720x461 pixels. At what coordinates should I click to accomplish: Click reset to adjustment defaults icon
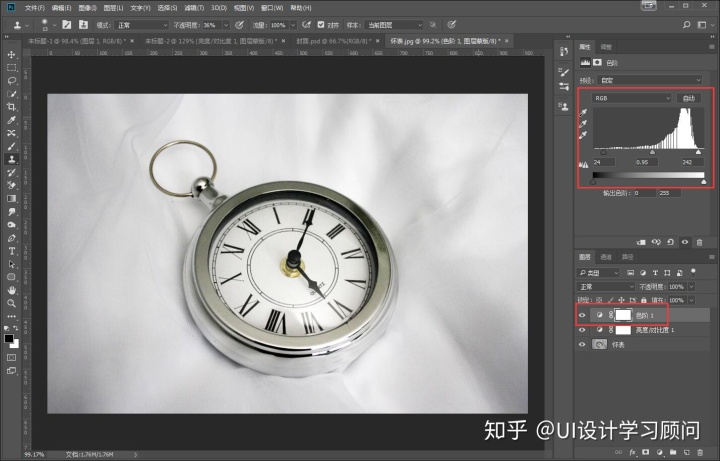[670, 242]
